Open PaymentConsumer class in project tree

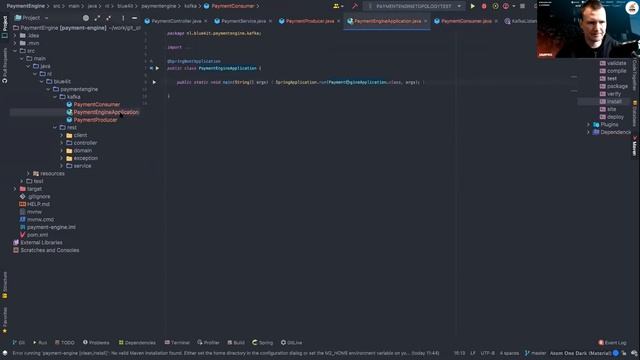97,104
